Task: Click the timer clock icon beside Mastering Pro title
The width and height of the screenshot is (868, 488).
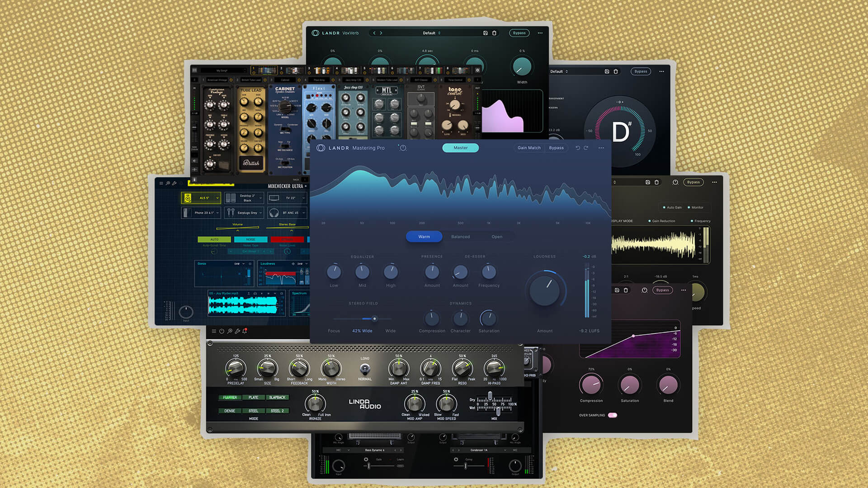Action: (x=403, y=148)
